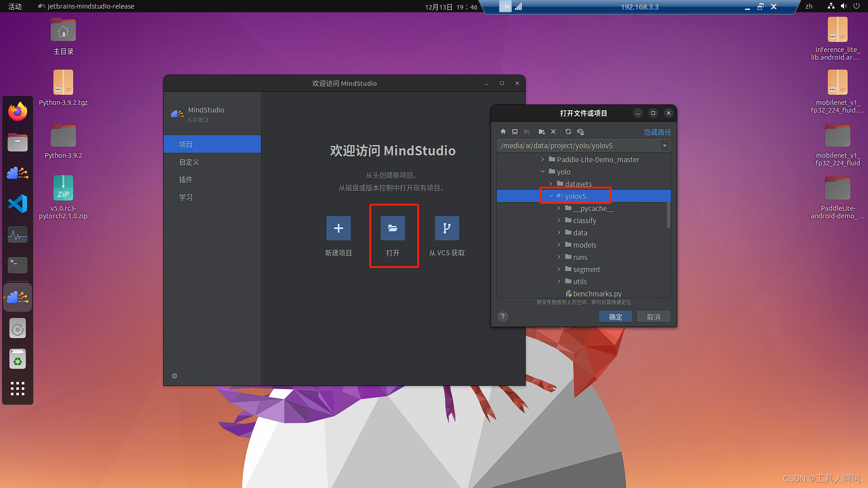The height and width of the screenshot is (488, 868).
Task: Click the delete (X) icon in dialog toolbar
Action: [x=553, y=131]
